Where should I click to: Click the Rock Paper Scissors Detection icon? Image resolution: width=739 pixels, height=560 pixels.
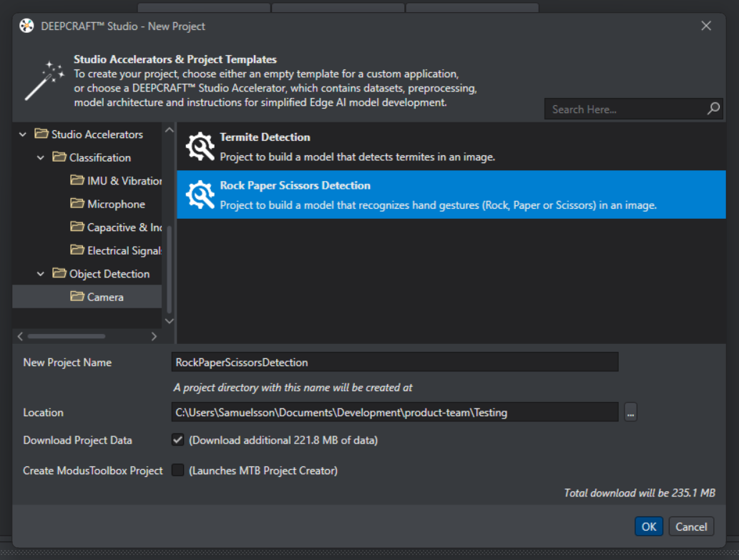click(200, 195)
